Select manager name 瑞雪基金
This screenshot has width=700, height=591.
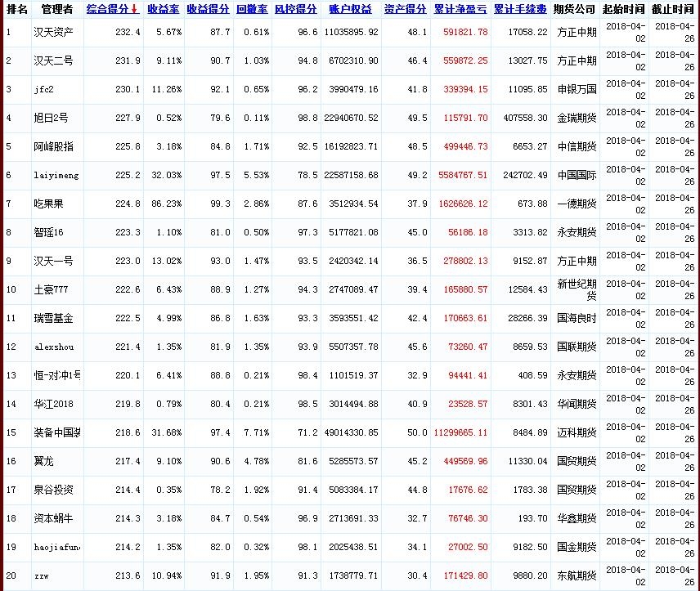click(54, 318)
